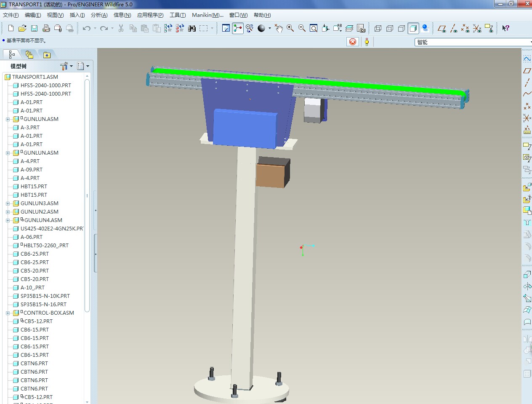Viewport: 532px width, 404px height.
Task: Click the Refit object to window icon
Action: click(x=313, y=28)
